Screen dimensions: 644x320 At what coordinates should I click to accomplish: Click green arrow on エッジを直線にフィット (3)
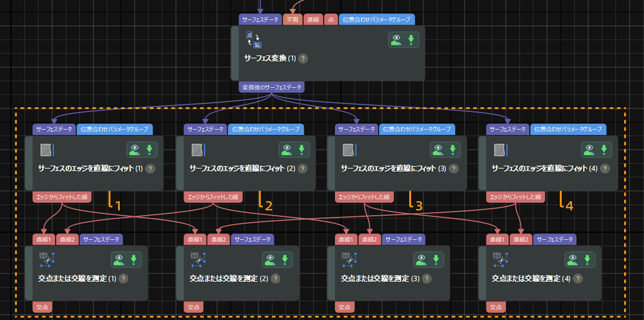coord(453,150)
